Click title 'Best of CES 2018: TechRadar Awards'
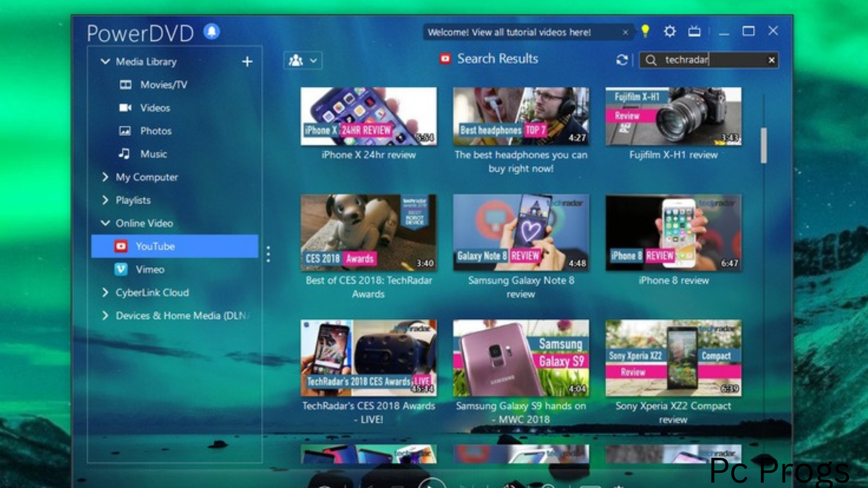 [368, 287]
